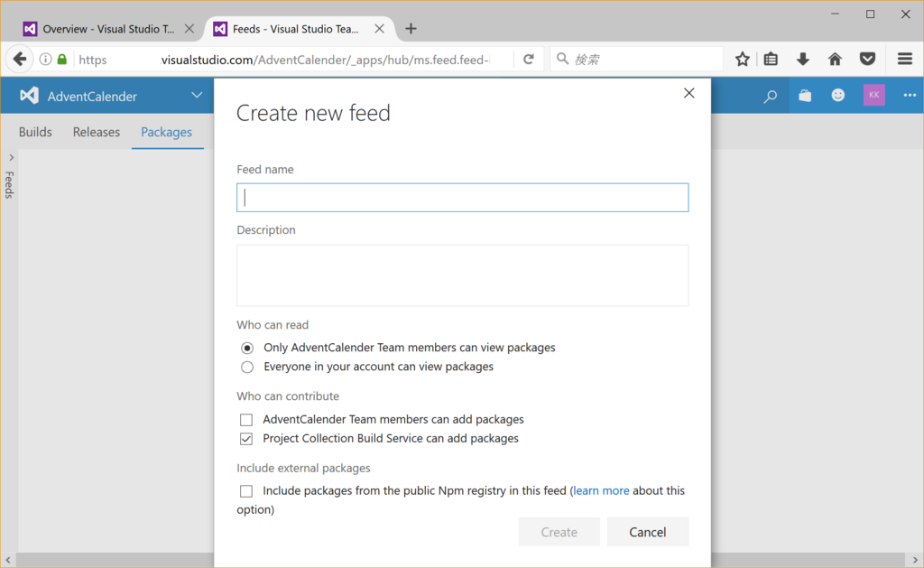Click the browser search box
This screenshot has height=568, width=924.
point(636,59)
